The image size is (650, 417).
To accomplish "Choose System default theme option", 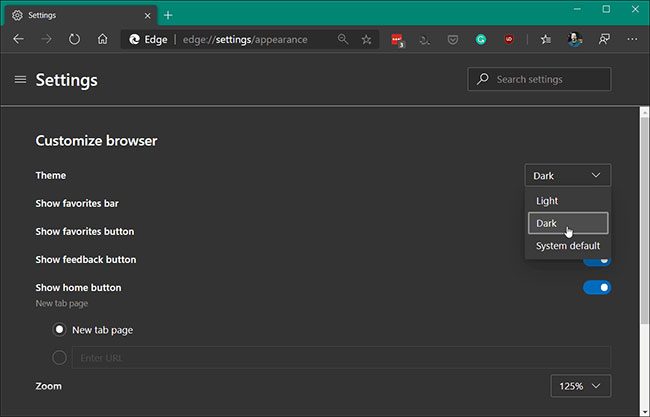I will click(x=568, y=246).
